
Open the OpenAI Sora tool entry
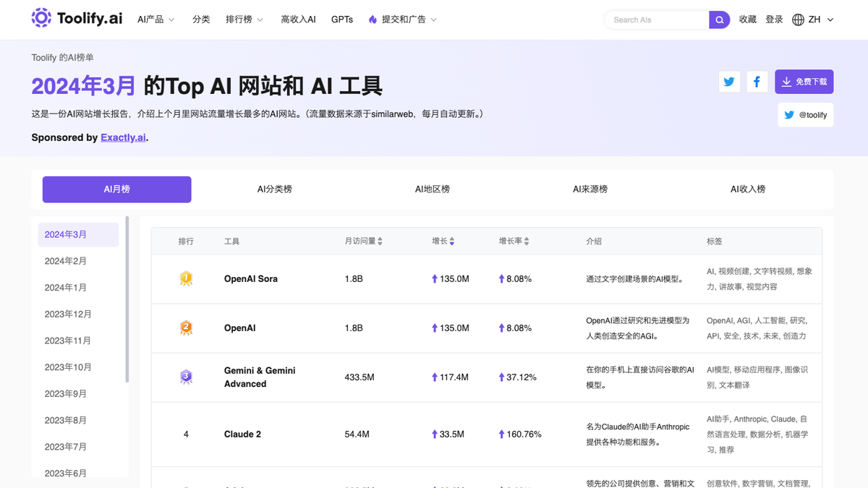(251, 279)
